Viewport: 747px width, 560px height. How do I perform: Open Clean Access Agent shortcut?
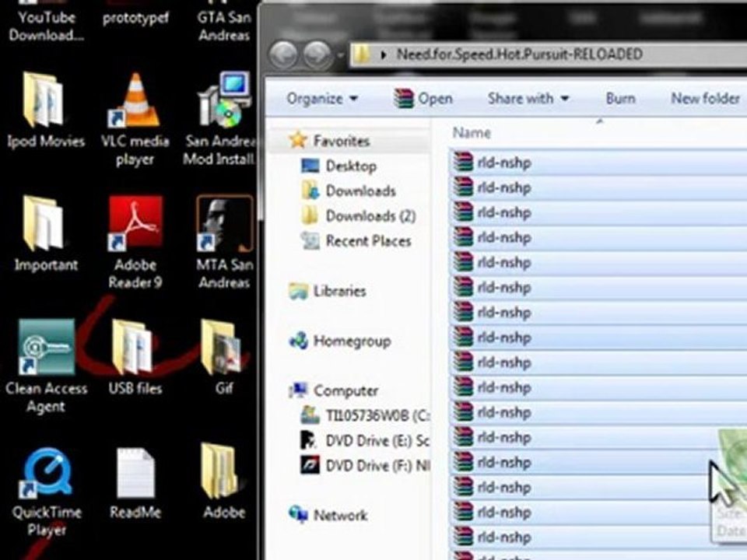click(46, 366)
